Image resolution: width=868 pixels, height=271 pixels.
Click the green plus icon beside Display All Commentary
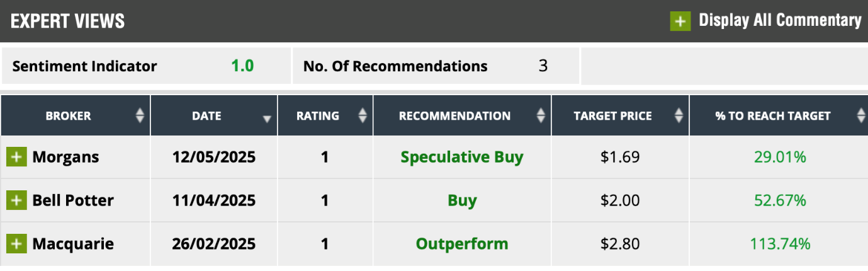[x=680, y=21]
